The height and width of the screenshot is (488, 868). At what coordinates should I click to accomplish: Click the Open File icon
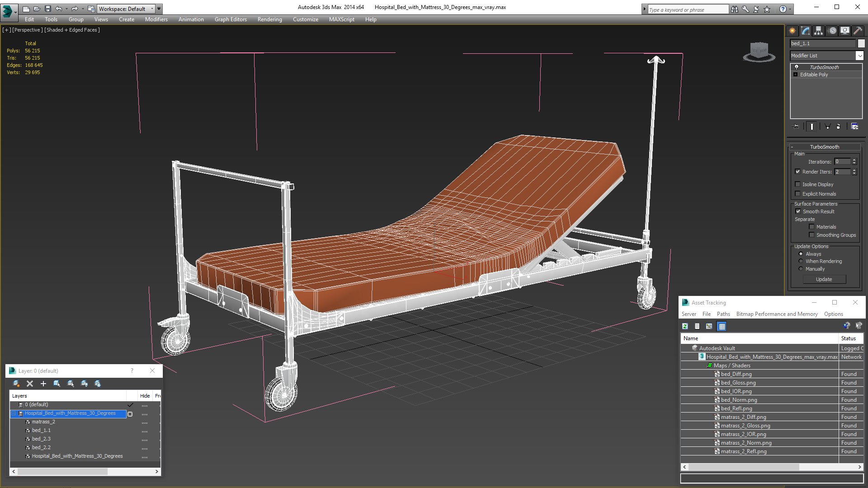pos(37,9)
